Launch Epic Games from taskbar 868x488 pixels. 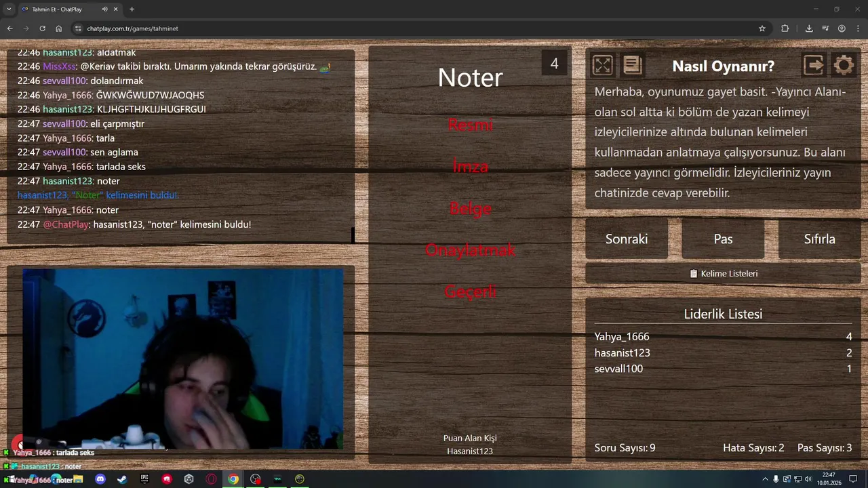tap(144, 479)
